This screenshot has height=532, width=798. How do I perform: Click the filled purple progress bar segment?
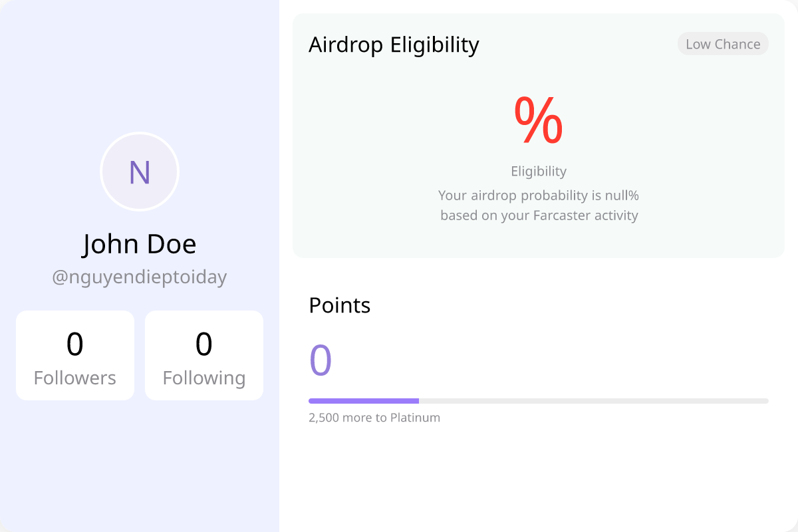click(364, 401)
